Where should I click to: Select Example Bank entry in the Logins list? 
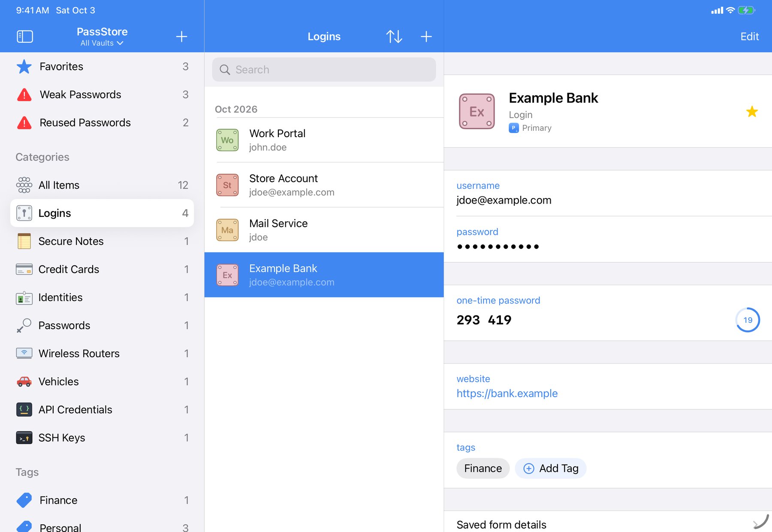(324, 275)
